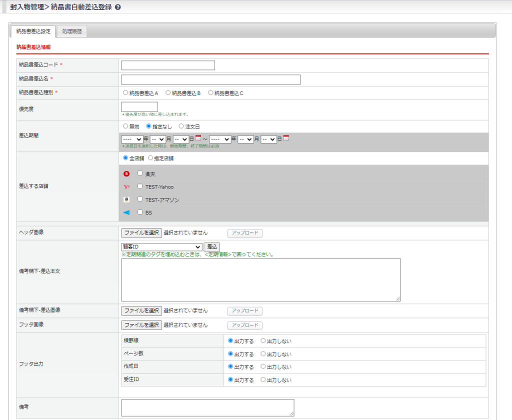Open the 顧客ID tag dropdown
The width and height of the screenshot is (512, 420).
point(161,247)
